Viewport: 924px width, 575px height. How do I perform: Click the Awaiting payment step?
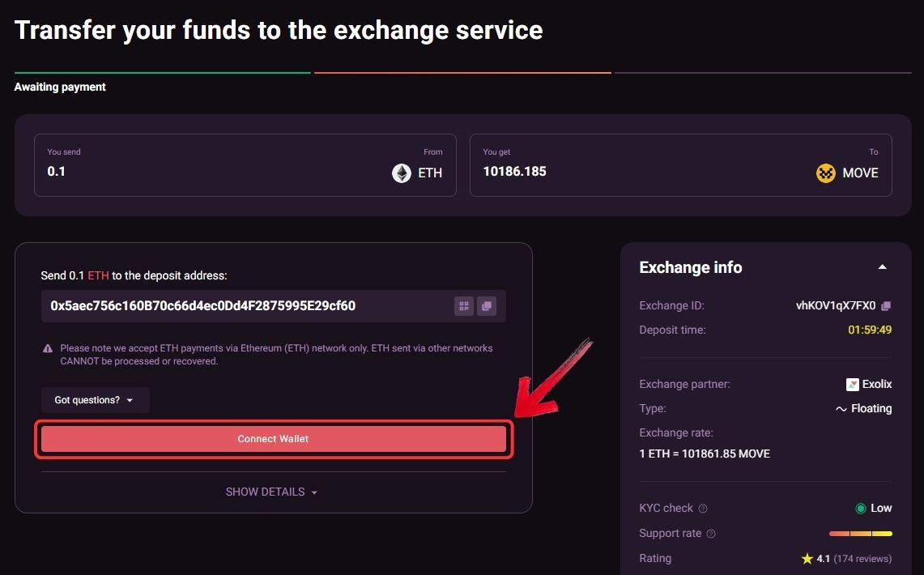(x=60, y=87)
